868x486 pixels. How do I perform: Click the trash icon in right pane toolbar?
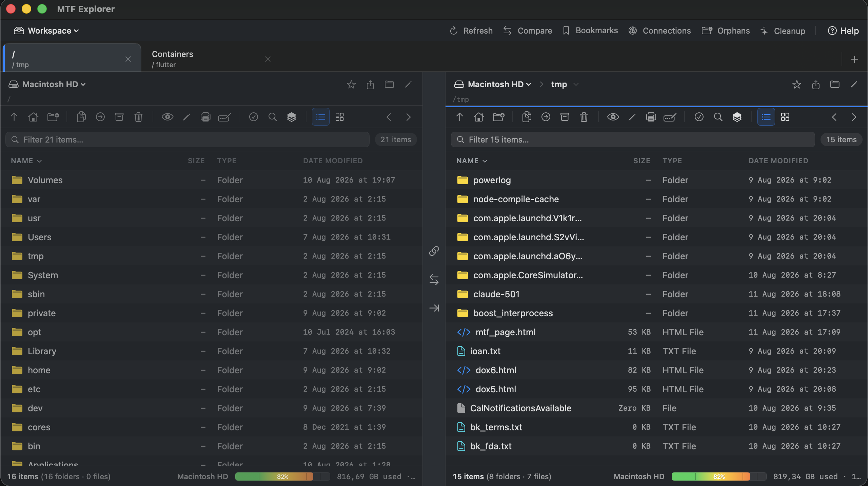(x=584, y=117)
